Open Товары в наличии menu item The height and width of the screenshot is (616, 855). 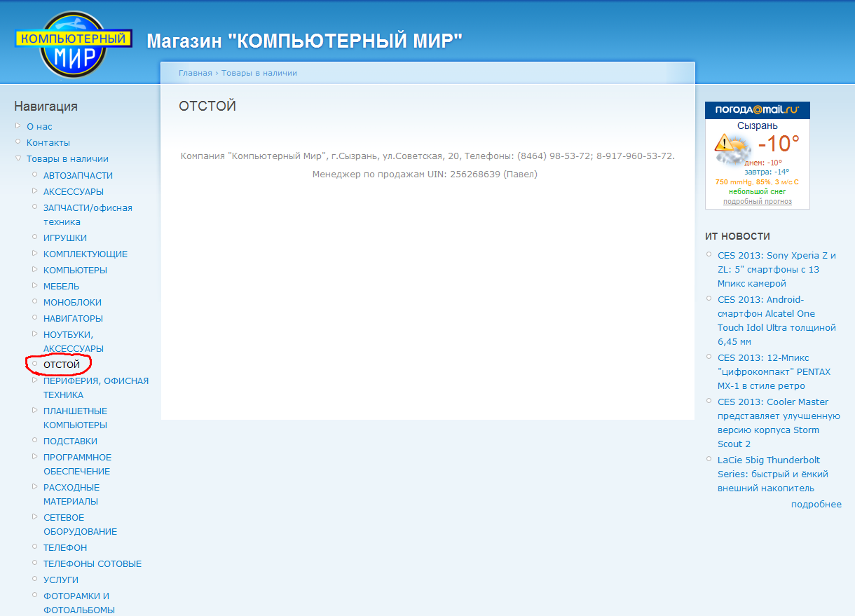67,159
